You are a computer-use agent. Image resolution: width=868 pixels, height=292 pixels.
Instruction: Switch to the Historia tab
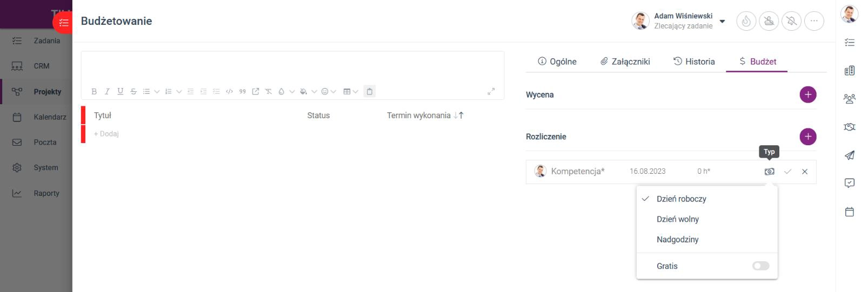pos(694,62)
